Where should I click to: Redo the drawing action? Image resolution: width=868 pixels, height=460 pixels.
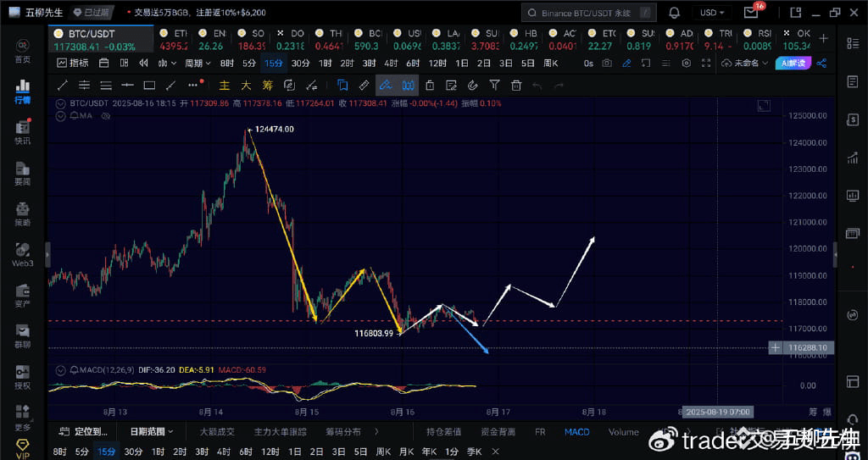[559, 86]
